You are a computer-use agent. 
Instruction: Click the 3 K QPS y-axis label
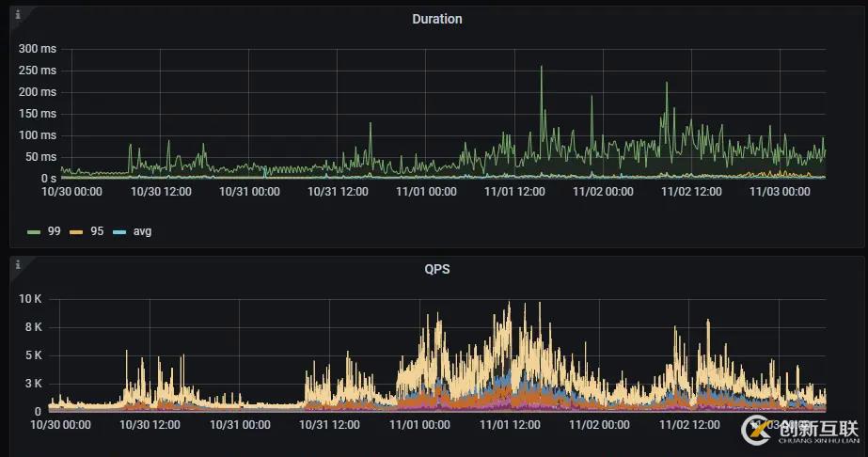point(33,384)
